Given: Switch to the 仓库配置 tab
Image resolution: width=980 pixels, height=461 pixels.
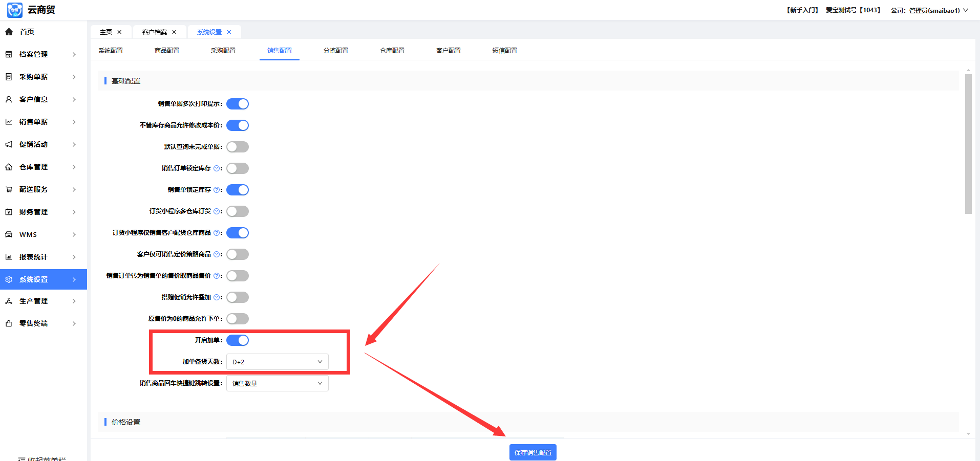Looking at the screenshot, I should tap(392, 51).
